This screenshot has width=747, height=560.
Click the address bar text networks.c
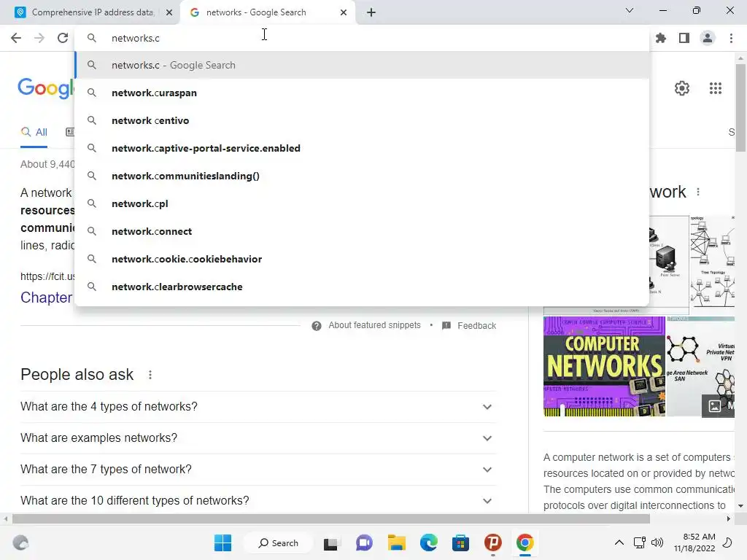coord(136,38)
